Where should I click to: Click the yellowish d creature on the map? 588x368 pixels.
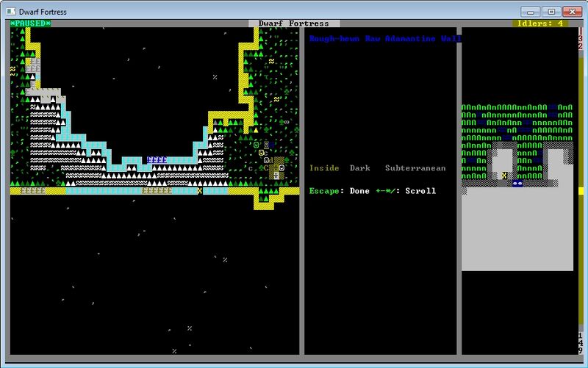271,160
